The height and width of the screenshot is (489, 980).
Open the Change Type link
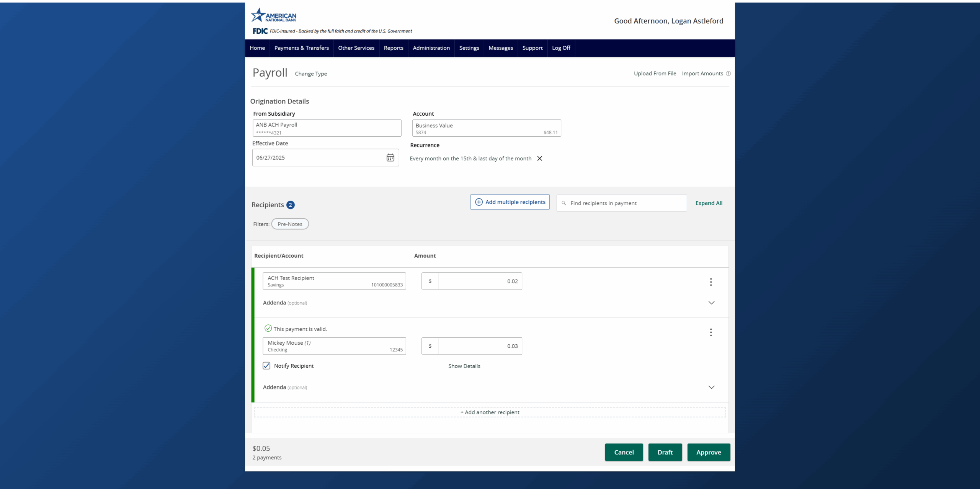tap(311, 74)
